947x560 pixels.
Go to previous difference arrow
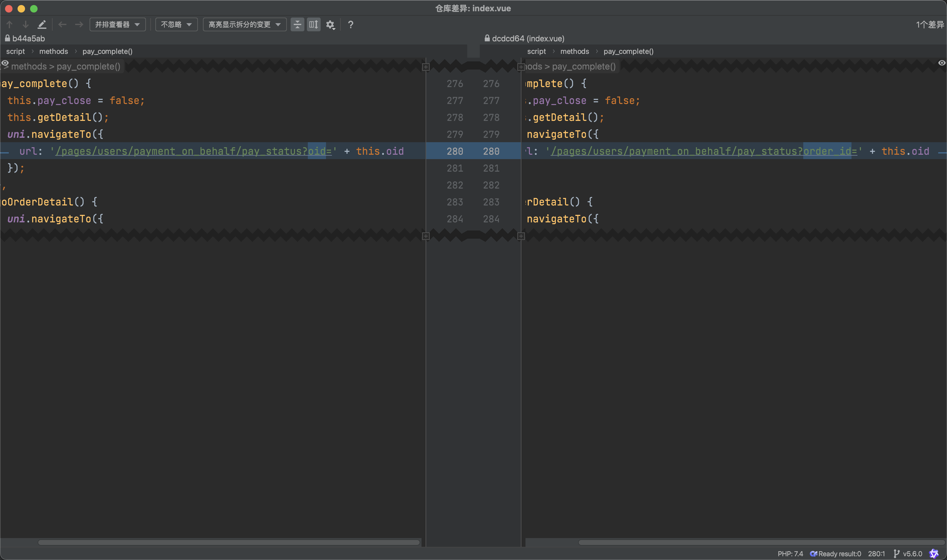coord(9,24)
